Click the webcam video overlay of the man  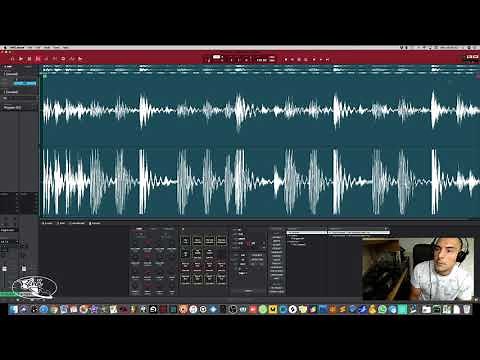(418, 269)
